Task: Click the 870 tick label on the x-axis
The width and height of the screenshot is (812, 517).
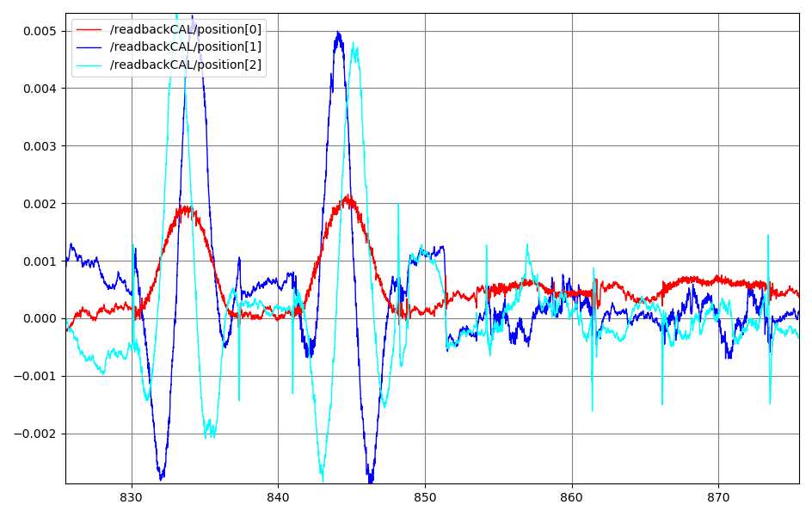Action: pyautogui.click(x=718, y=497)
